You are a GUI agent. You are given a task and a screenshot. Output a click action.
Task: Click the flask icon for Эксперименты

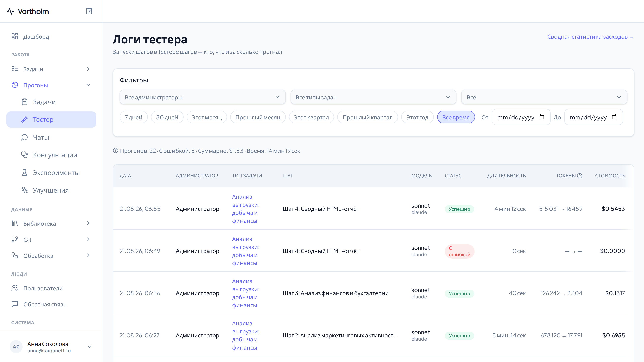tap(25, 173)
